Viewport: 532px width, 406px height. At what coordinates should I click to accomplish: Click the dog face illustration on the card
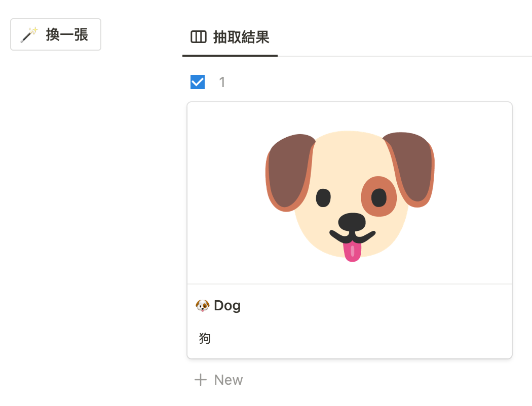pyautogui.click(x=349, y=195)
